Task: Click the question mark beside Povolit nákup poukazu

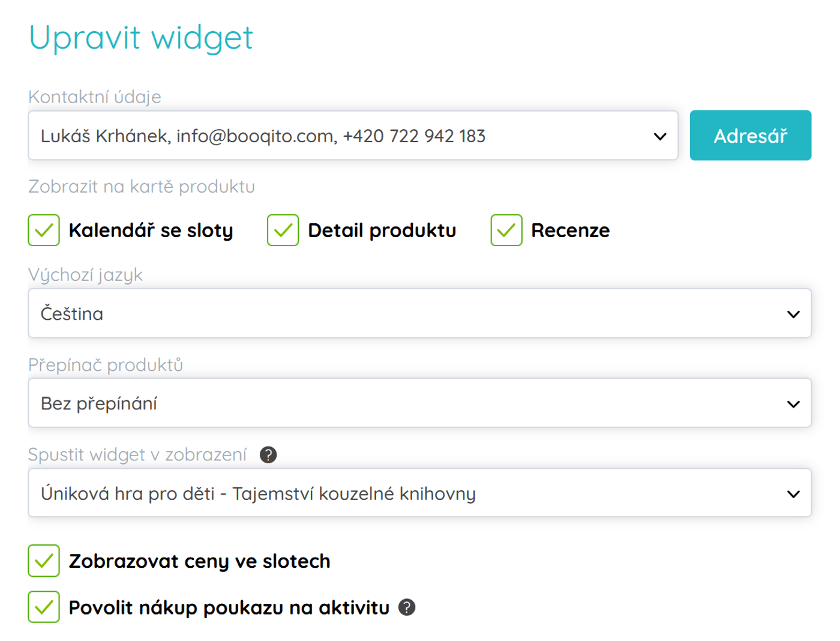Action: point(408,609)
